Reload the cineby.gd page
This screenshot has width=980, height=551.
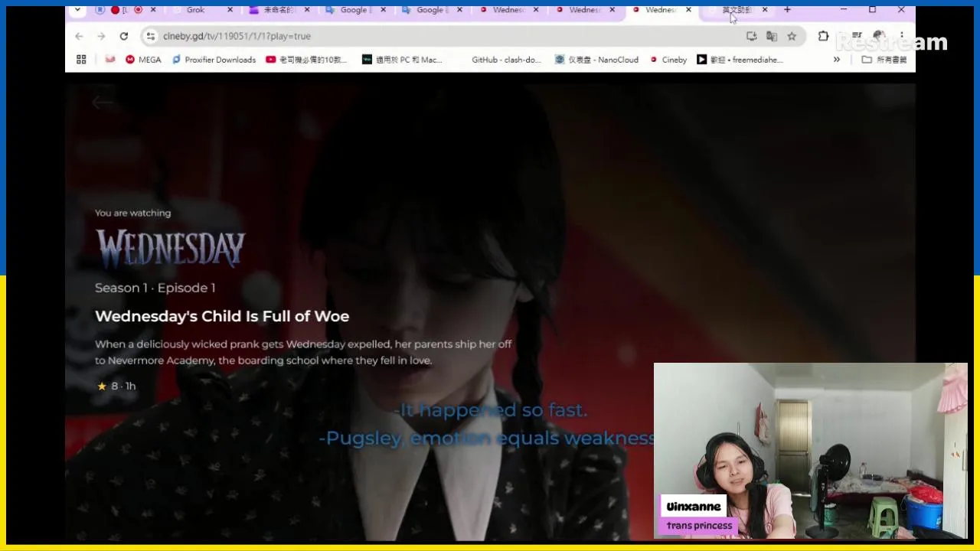coord(123,36)
